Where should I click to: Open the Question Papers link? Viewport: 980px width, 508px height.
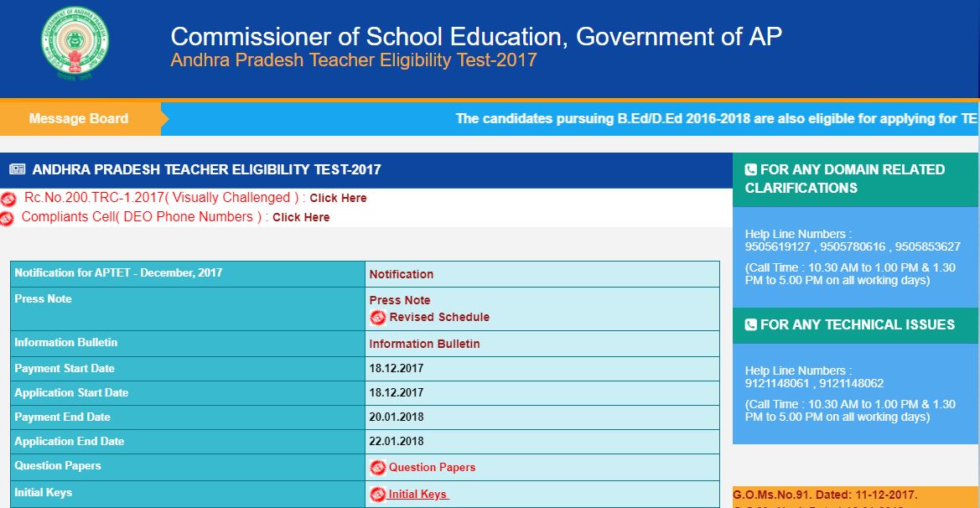click(432, 468)
